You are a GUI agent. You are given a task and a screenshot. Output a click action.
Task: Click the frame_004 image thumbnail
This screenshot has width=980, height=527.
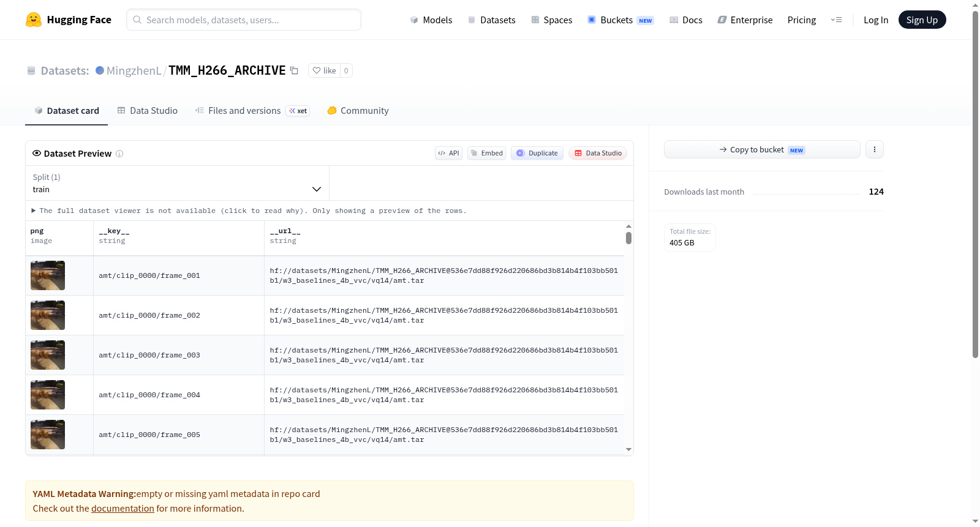[x=48, y=395]
